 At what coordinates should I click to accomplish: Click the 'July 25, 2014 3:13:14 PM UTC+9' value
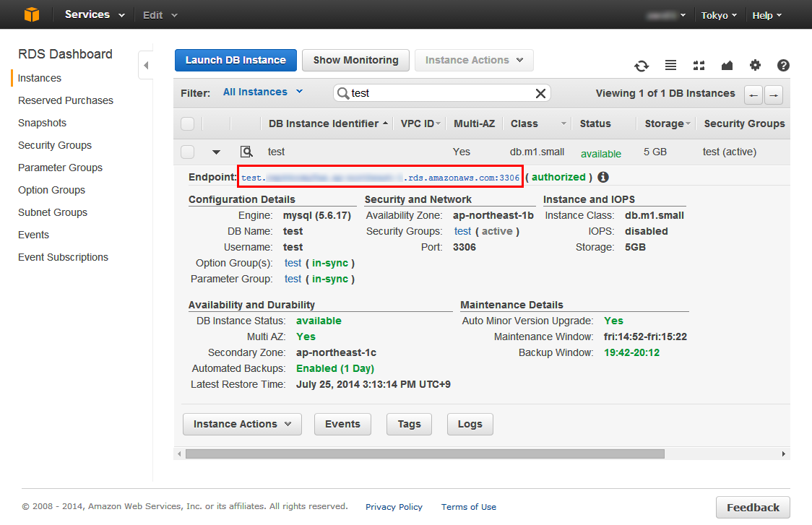(x=373, y=385)
